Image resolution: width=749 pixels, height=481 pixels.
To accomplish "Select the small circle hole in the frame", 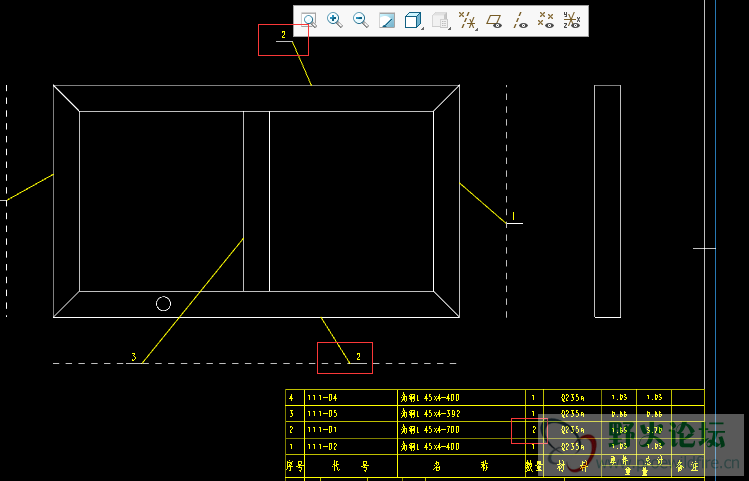I will pyautogui.click(x=163, y=303).
